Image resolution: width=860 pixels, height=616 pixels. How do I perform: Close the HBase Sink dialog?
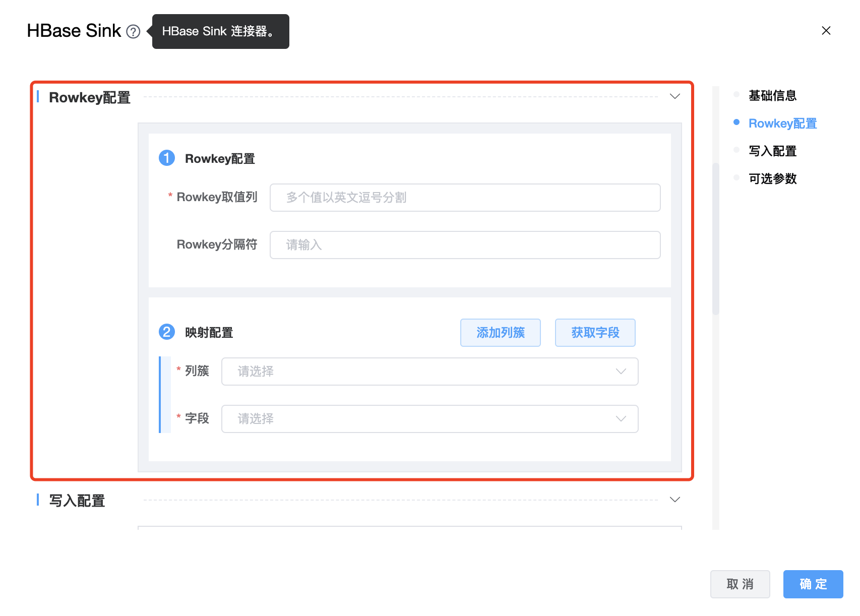tap(826, 31)
